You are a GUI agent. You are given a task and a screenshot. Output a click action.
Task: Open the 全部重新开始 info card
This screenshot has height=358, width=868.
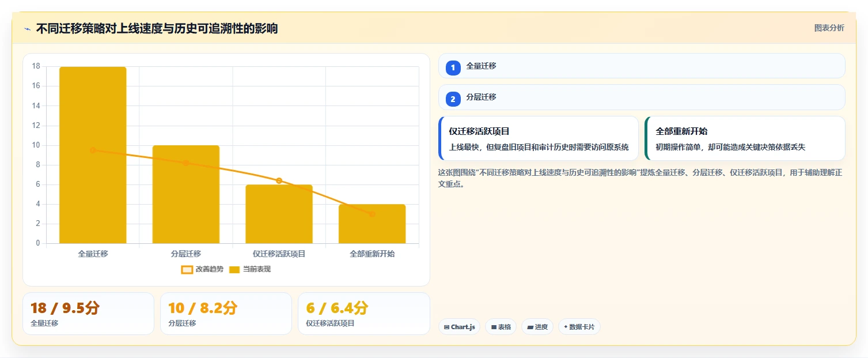(x=745, y=138)
